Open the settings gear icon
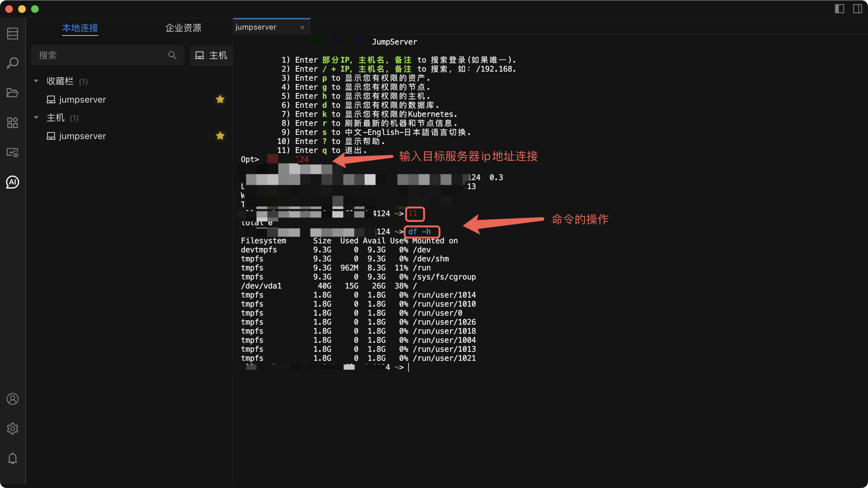Image resolution: width=868 pixels, height=488 pixels. tap(13, 428)
